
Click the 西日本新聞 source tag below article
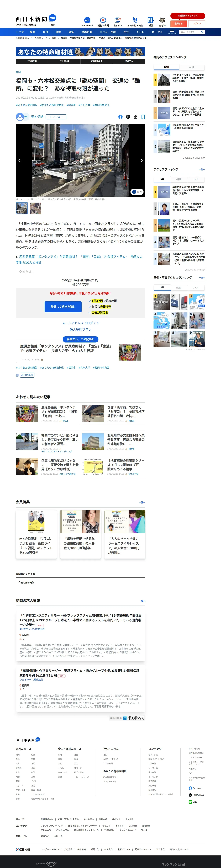pos(27,375)
